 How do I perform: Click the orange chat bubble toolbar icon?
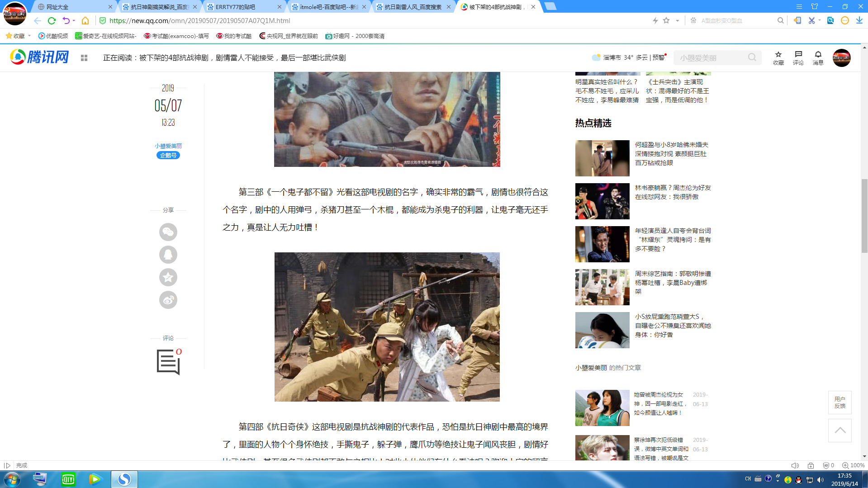[x=845, y=20]
